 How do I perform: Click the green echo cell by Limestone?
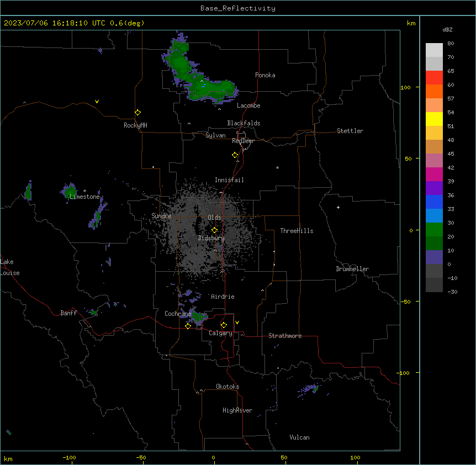tap(70, 191)
